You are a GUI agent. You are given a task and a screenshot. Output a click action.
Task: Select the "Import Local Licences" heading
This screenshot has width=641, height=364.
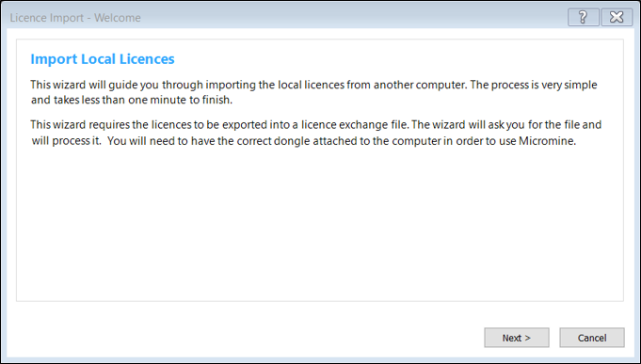tap(103, 59)
